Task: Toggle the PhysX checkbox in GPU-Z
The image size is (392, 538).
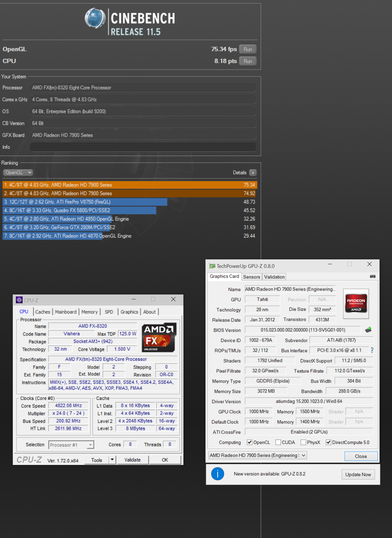Action: tap(303, 442)
